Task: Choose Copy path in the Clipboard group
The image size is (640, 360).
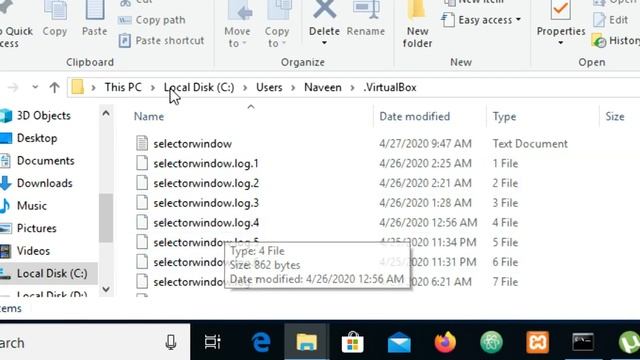Action: coord(152,20)
